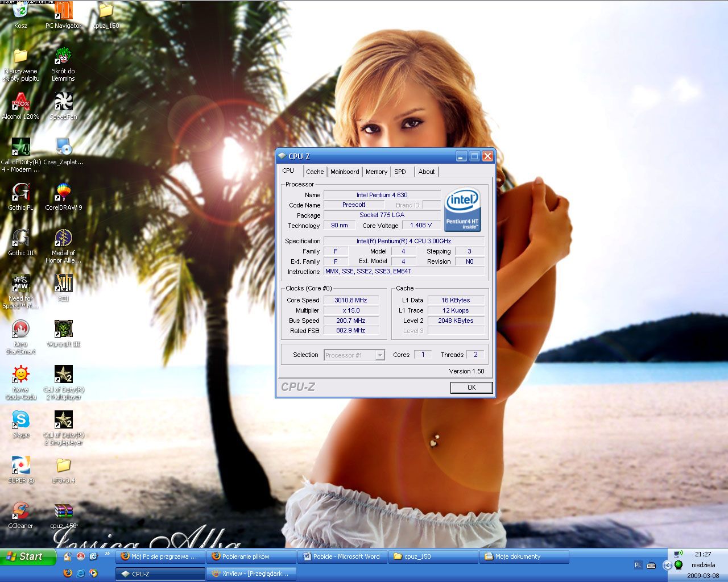Switch to Moje dokumenty taskbar button
The image size is (728, 582).
524,556
